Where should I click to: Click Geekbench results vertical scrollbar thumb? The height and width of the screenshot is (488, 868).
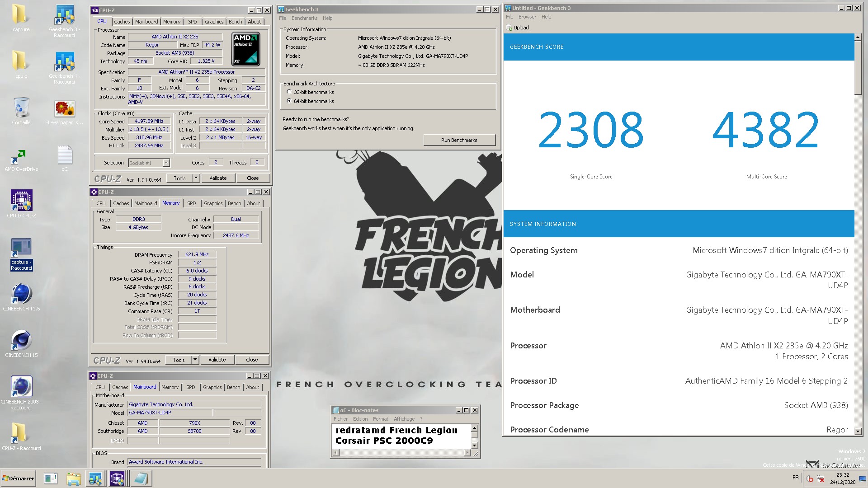pyautogui.click(x=858, y=68)
